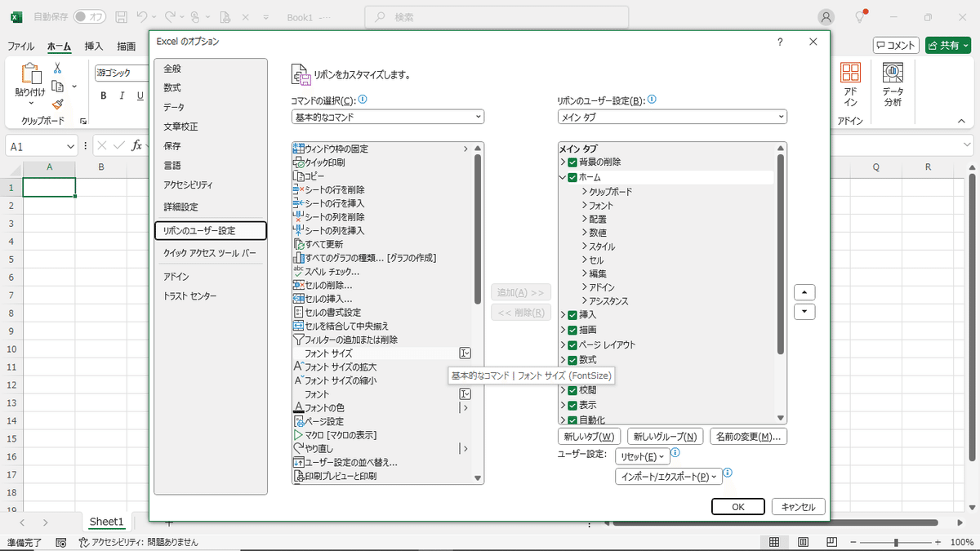Uncheck the ページ レイアウト tab checkbox
The width and height of the screenshot is (980, 551).
pyautogui.click(x=572, y=344)
